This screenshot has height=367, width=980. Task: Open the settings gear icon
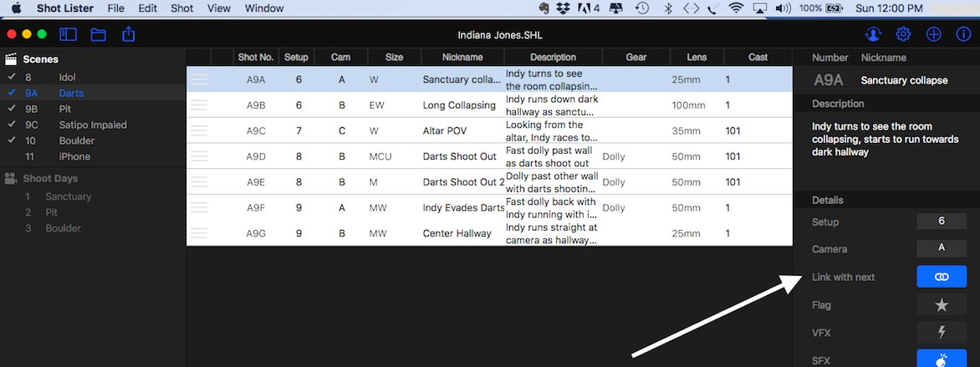pyautogui.click(x=903, y=34)
